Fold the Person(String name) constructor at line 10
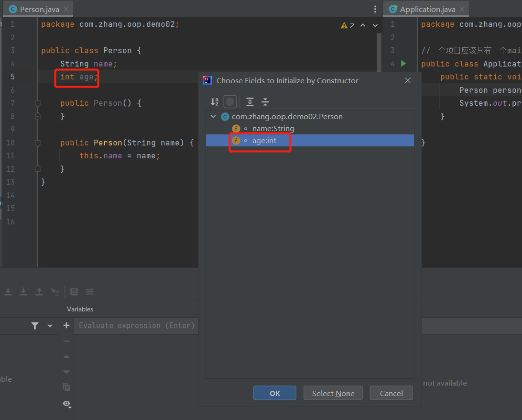The image size is (522, 420). tap(38, 143)
